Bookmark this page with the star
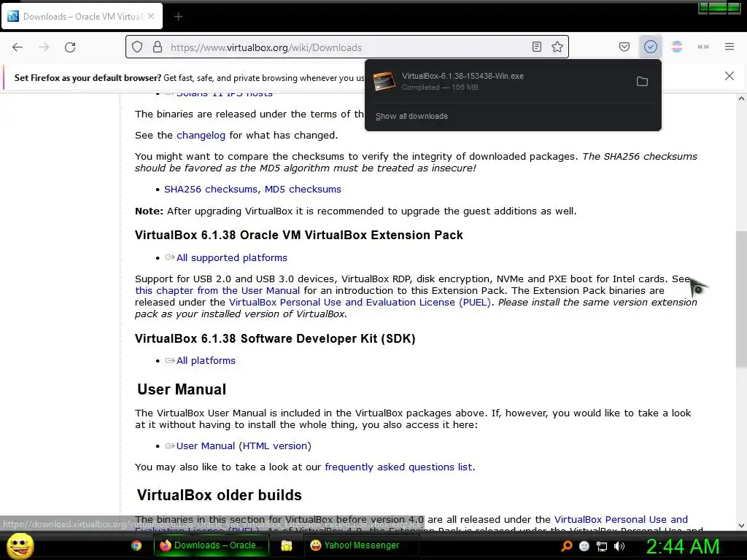Image resolution: width=747 pixels, height=560 pixels. 557,47
